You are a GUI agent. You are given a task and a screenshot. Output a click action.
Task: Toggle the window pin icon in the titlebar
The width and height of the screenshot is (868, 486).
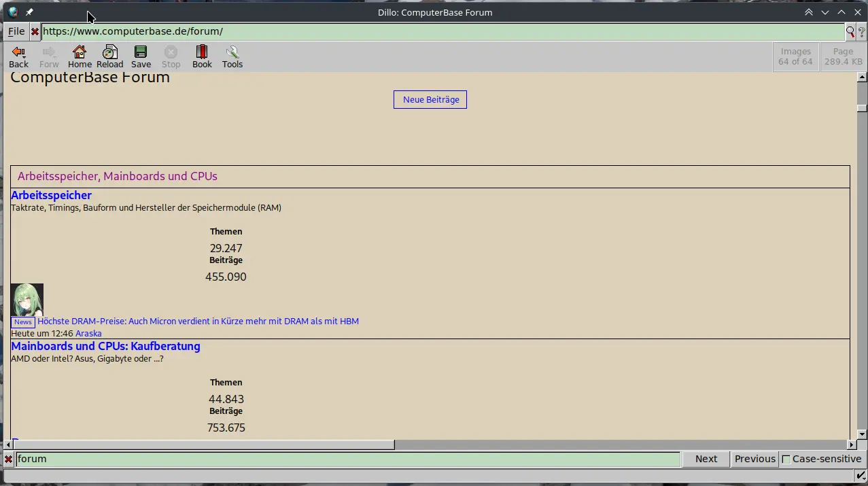pos(29,12)
